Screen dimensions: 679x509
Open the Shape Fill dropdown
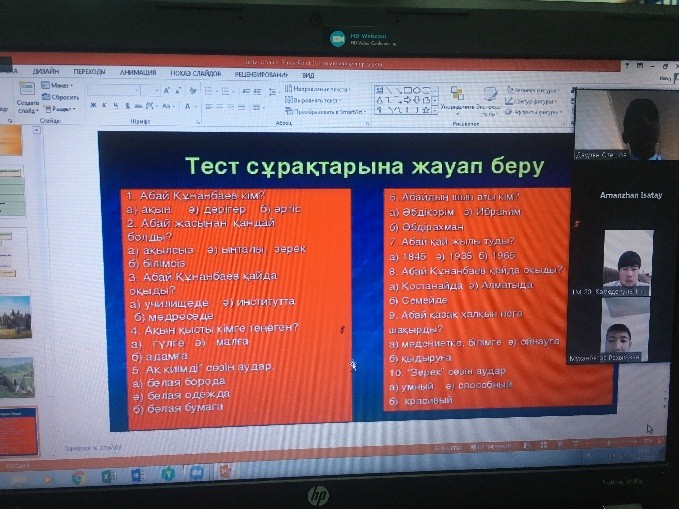pos(533,89)
